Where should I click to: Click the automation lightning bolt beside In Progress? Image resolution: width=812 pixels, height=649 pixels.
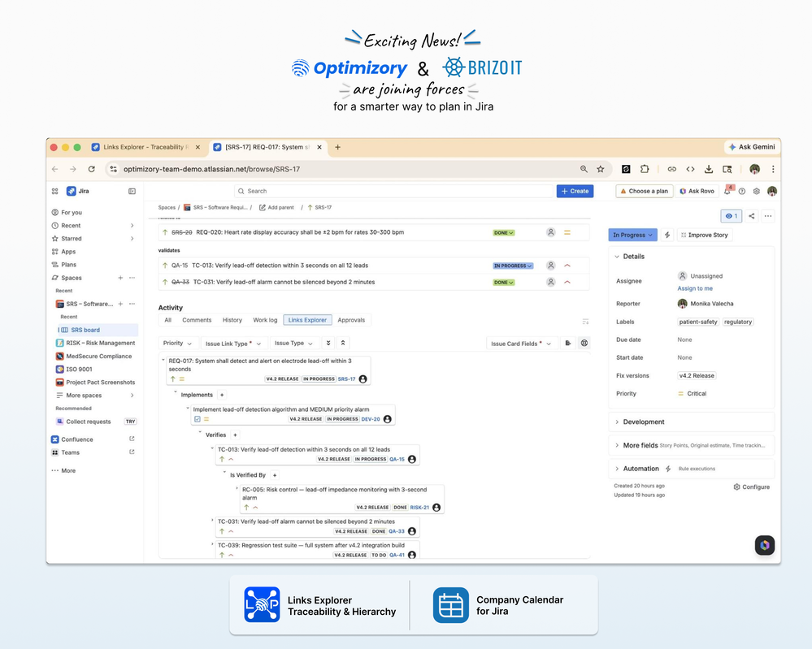pyautogui.click(x=667, y=235)
